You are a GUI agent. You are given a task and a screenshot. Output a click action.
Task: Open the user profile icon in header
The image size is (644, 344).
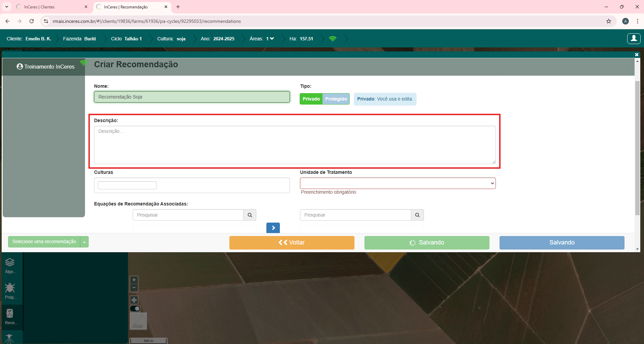[x=634, y=39]
